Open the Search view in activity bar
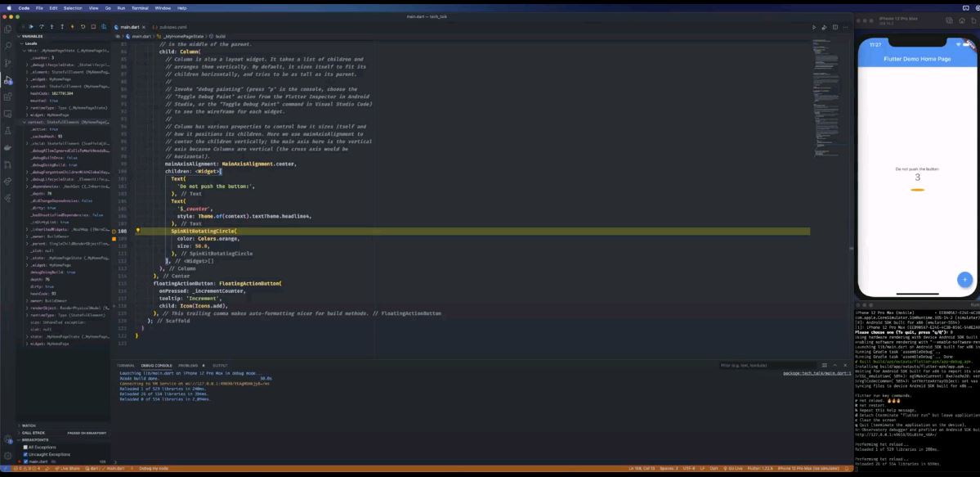 point(7,46)
